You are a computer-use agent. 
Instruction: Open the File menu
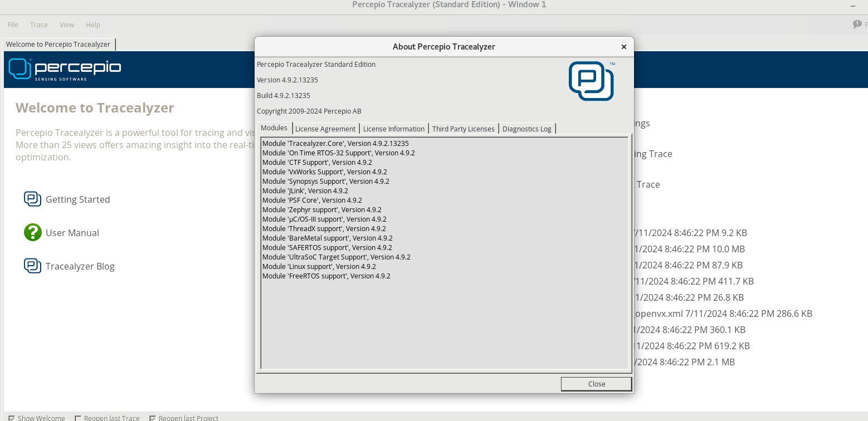(x=13, y=25)
